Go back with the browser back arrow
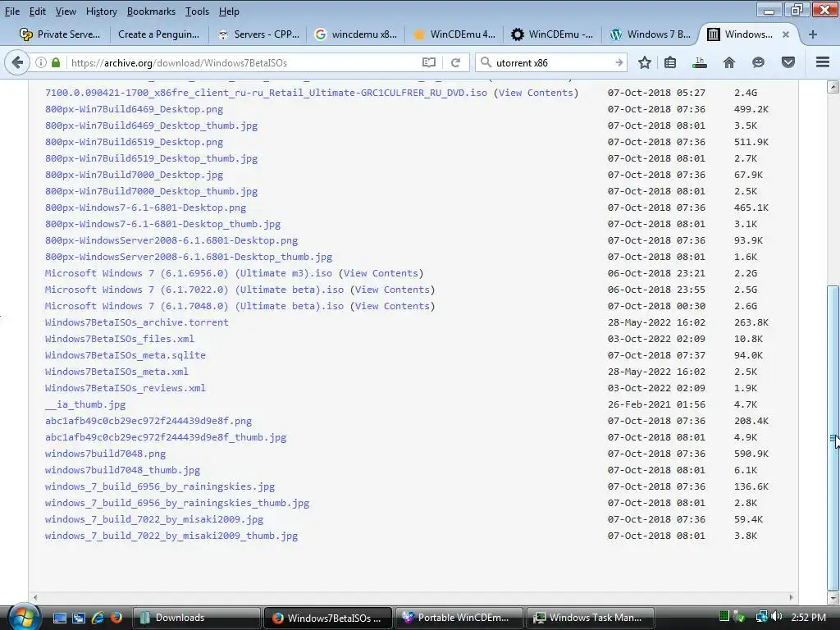Screen dimensions: 840x630 coord(17,62)
